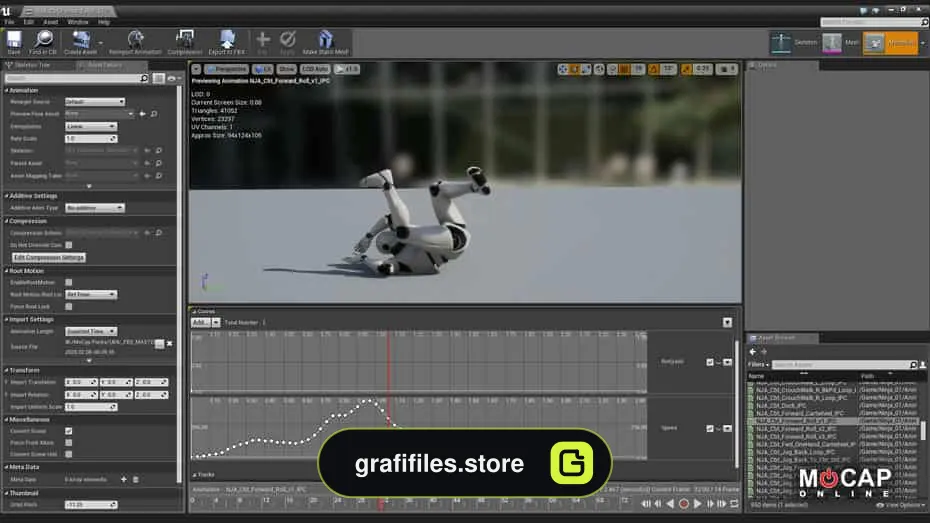Viewport: 930px width, 523px height.
Task: Open Find in CB toolbar button
Action: [43, 43]
